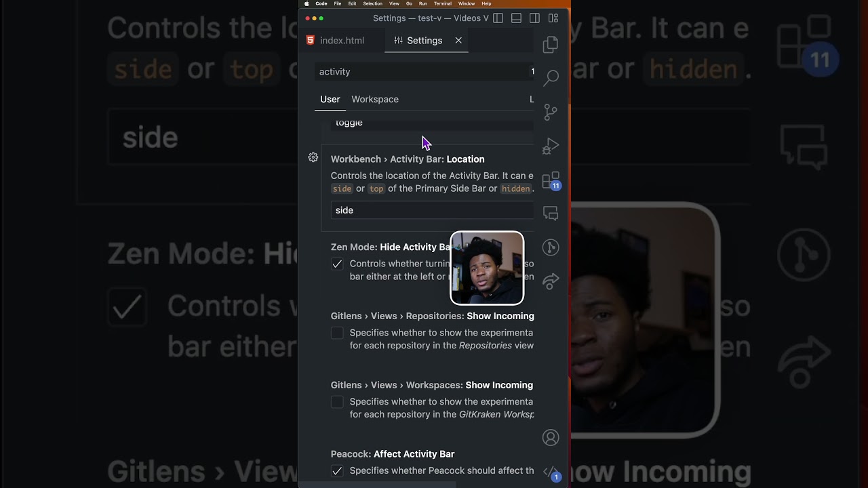Click the 'top' code word in description
This screenshot has height=488, width=868.
pyautogui.click(x=376, y=188)
